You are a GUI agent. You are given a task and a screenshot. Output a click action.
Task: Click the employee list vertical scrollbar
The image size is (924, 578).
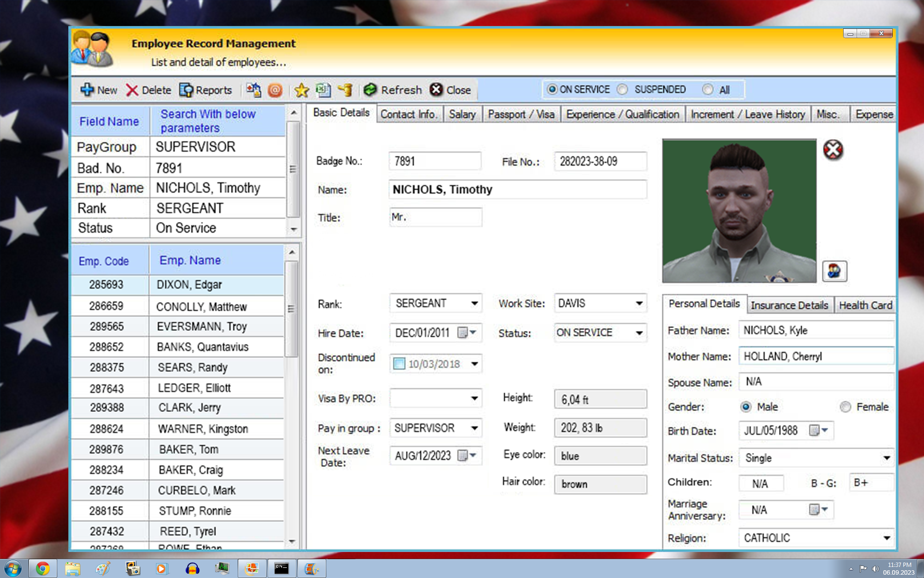(292, 308)
